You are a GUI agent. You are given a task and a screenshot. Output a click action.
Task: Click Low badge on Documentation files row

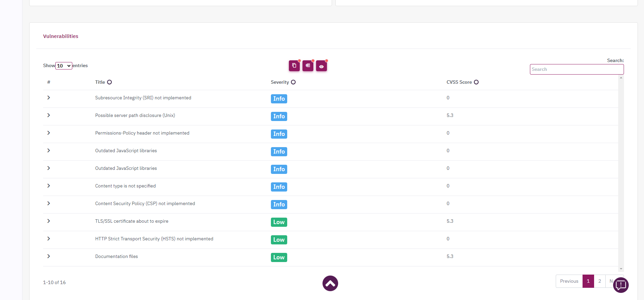(279, 257)
